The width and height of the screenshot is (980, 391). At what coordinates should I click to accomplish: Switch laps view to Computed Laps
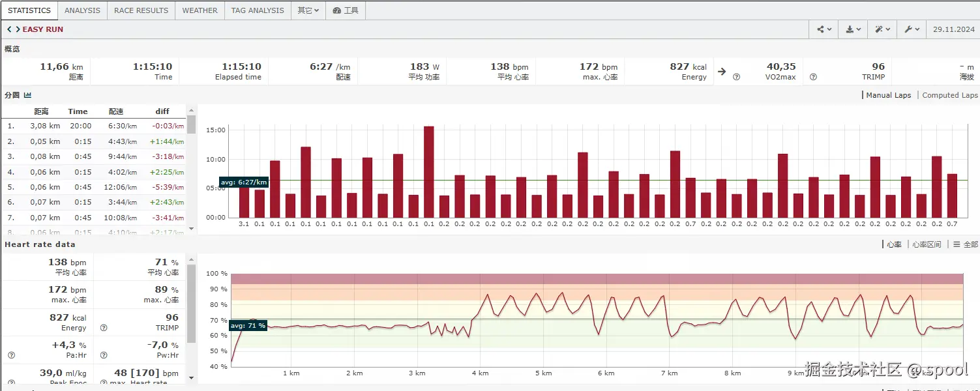click(x=949, y=95)
